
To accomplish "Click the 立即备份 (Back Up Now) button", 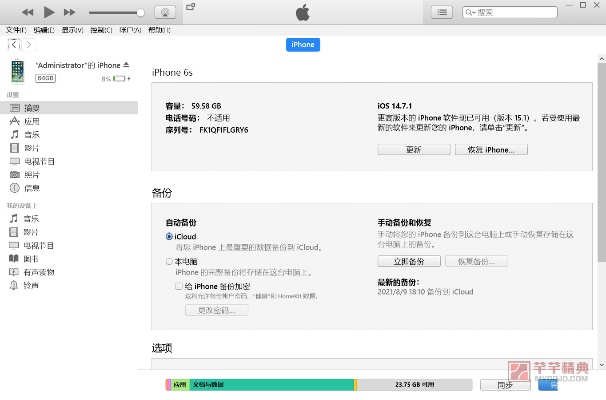I will click(x=401, y=261).
